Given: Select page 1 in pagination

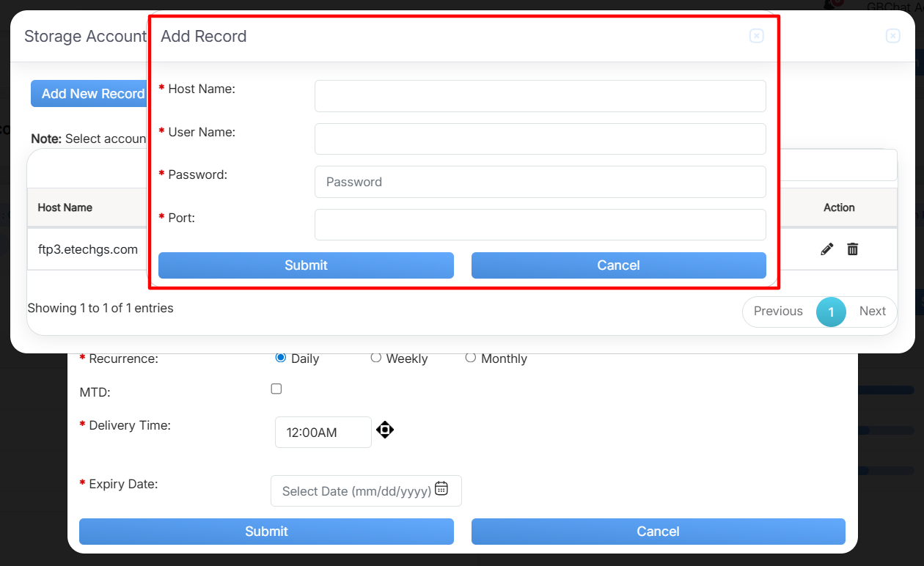Looking at the screenshot, I should click(831, 312).
